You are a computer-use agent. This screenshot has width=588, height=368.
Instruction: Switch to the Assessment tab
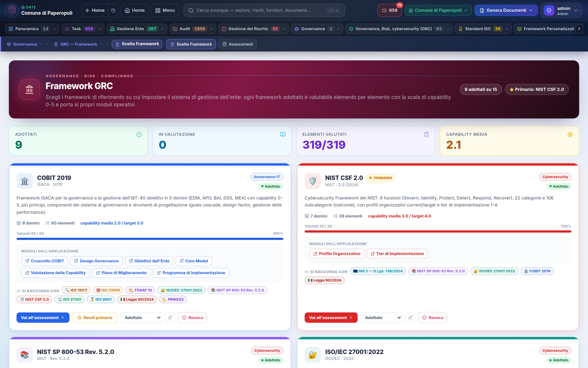(x=237, y=44)
